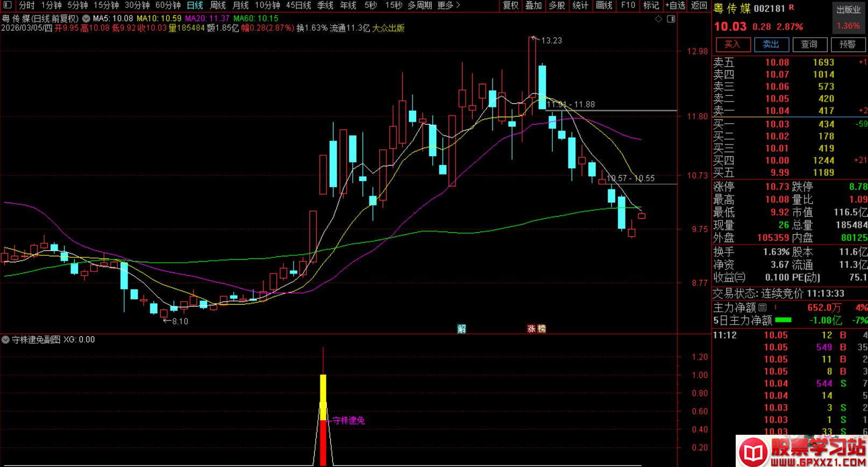Click the 涨 marker icon on chart
Image resolution: width=868 pixels, height=467 pixels.
tap(531, 329)
